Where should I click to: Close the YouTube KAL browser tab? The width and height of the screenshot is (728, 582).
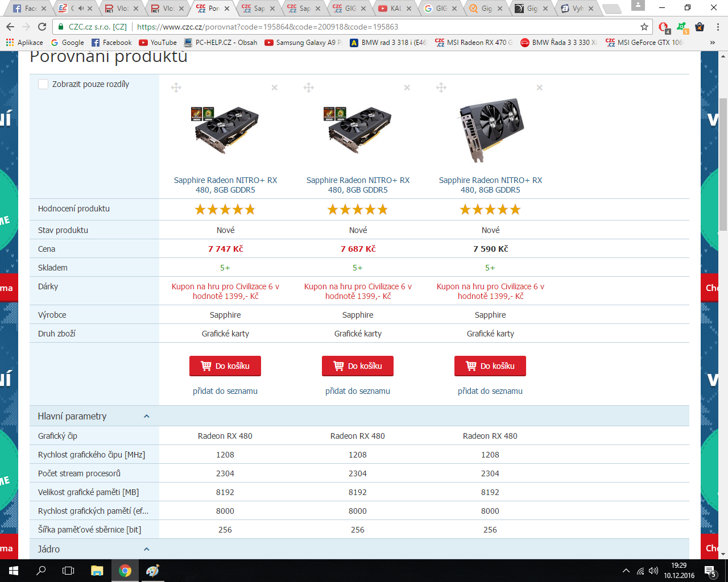409,9
